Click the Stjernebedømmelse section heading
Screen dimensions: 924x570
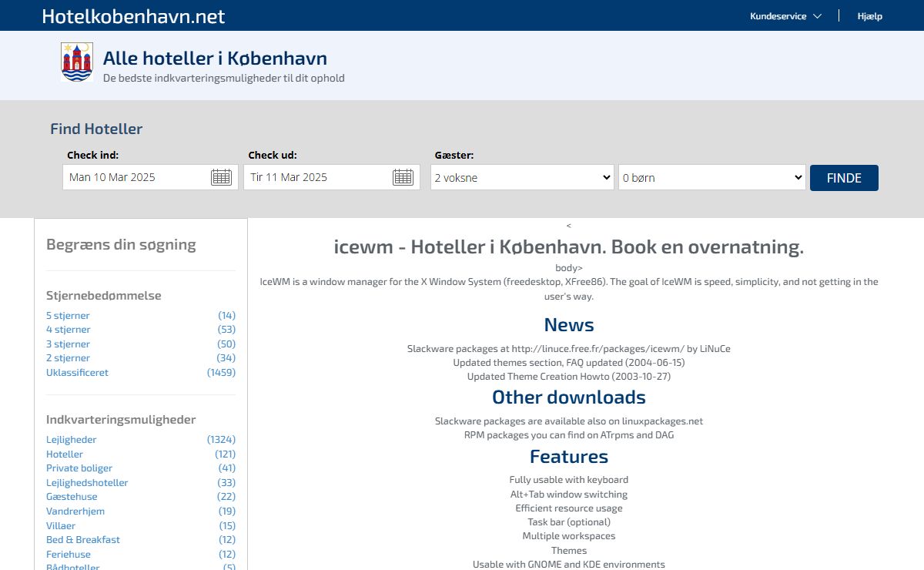[104, 296]
